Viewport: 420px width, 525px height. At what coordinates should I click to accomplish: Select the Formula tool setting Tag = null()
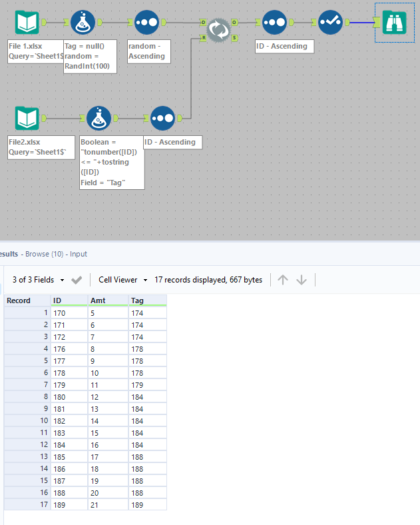point(83,23)
